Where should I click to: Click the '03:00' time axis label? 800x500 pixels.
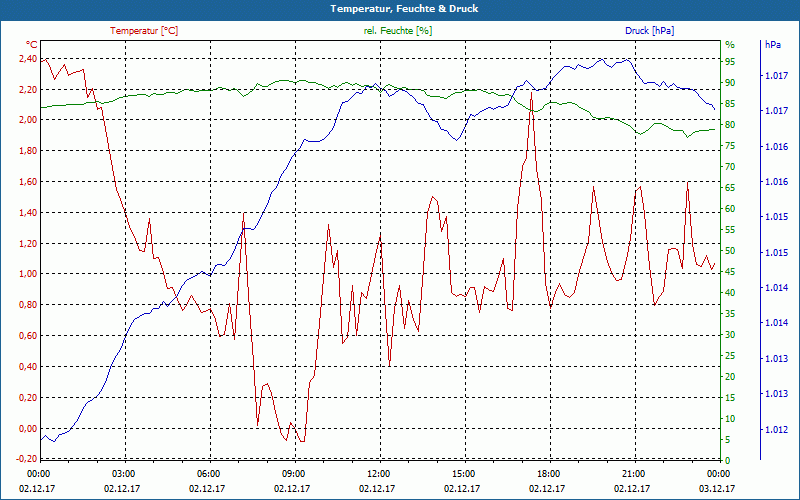tap(122, 474)
